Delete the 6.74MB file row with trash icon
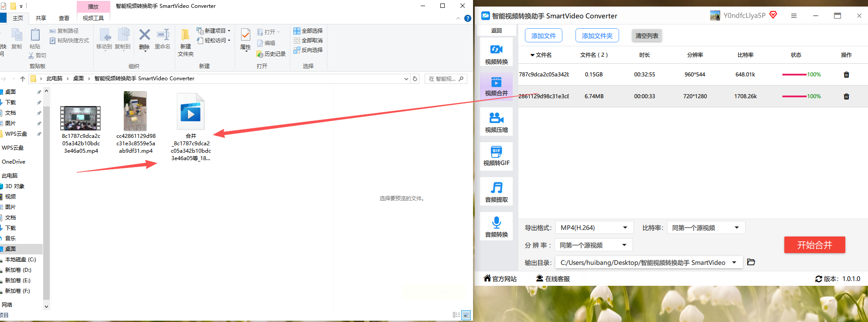This screenshot has width=868, height=322. point(846,96)
